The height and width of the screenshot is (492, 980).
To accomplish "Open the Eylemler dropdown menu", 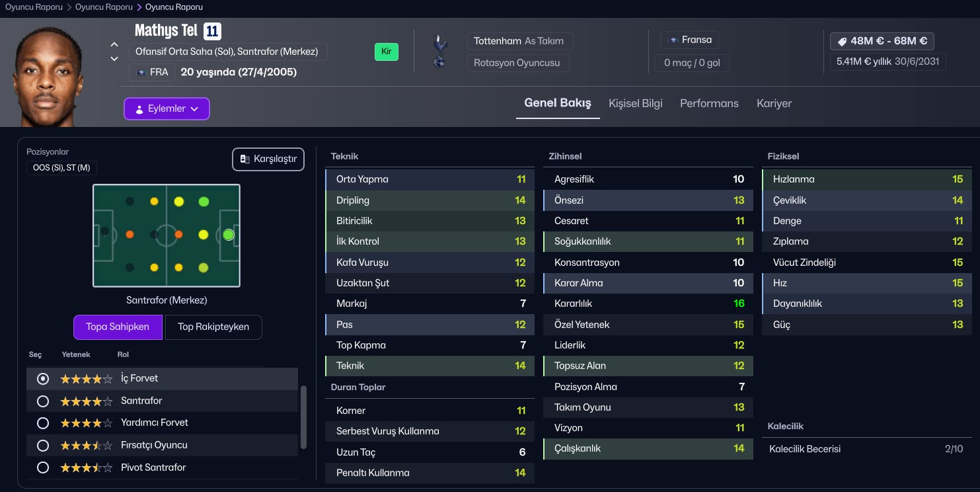I will click(167, 109).
